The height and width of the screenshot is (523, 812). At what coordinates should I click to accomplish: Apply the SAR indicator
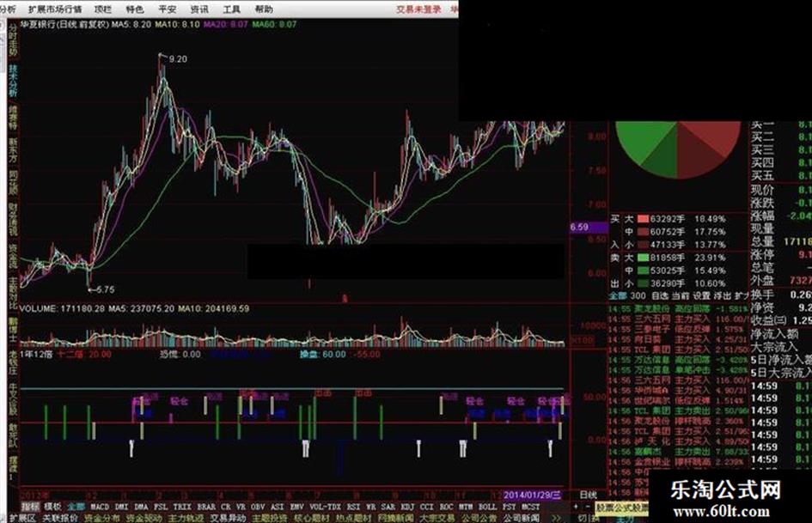[388, 507]
